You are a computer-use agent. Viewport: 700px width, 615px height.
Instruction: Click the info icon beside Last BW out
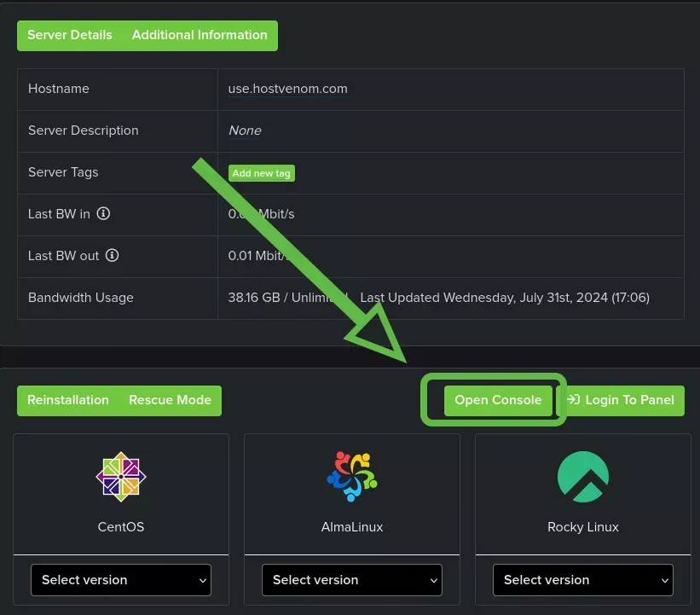(x=112, y=255)
